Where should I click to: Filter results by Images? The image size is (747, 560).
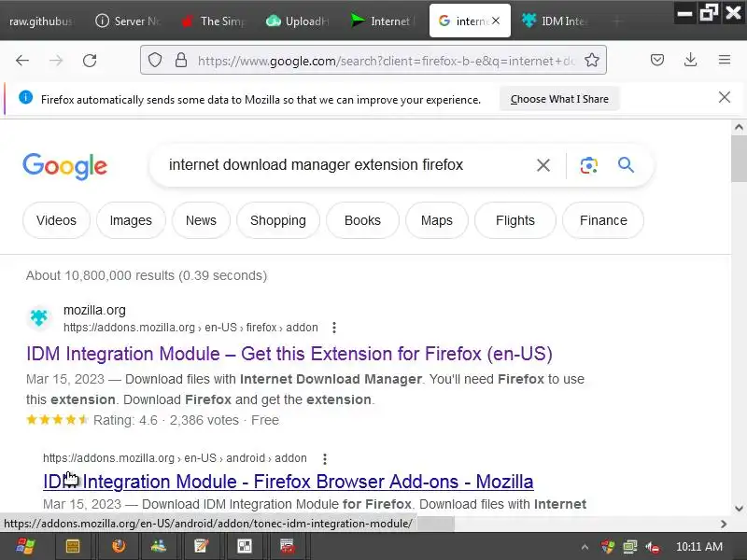point(131,220)
